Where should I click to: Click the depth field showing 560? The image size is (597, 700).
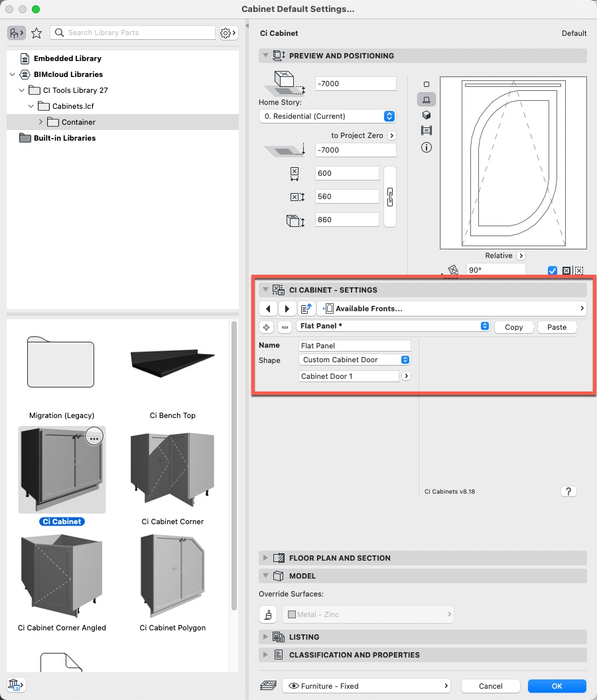point(347,196)
